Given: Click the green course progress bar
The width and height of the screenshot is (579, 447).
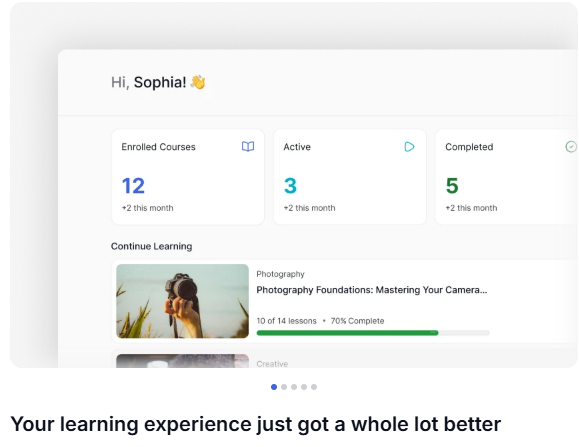Looking at the screenshot, I should click(x=373, y=333).
